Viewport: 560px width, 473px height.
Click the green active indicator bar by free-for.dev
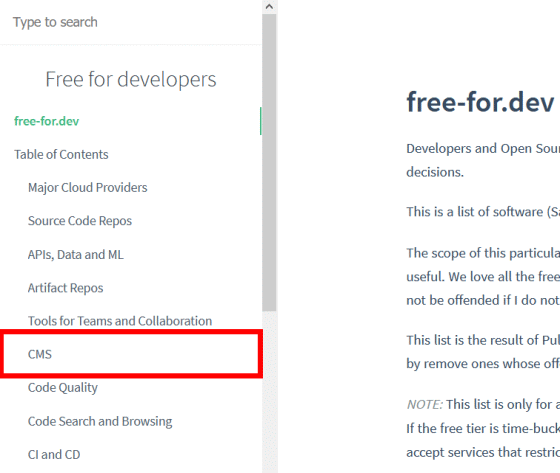(x=261, y=121)
